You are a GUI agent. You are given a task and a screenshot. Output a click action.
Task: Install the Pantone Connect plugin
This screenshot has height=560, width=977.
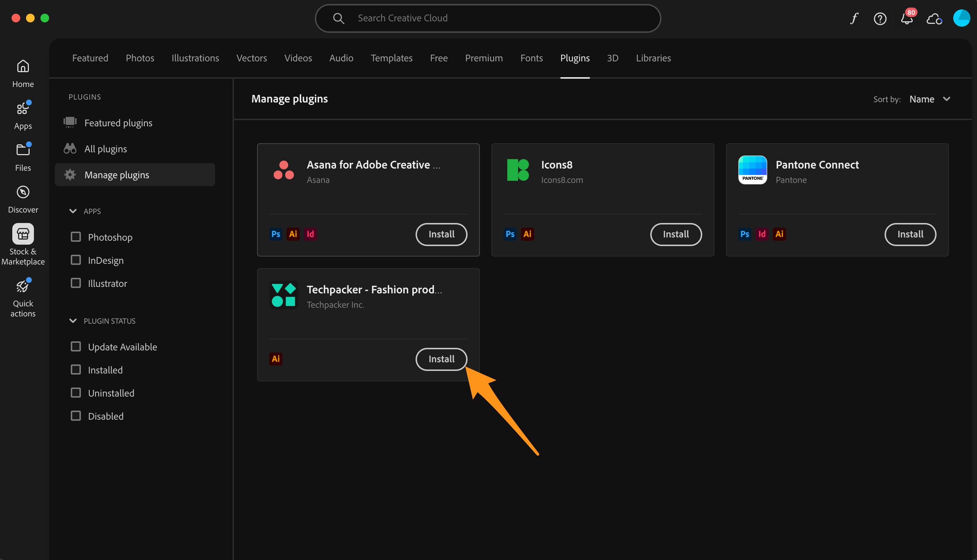click(909, 234)
